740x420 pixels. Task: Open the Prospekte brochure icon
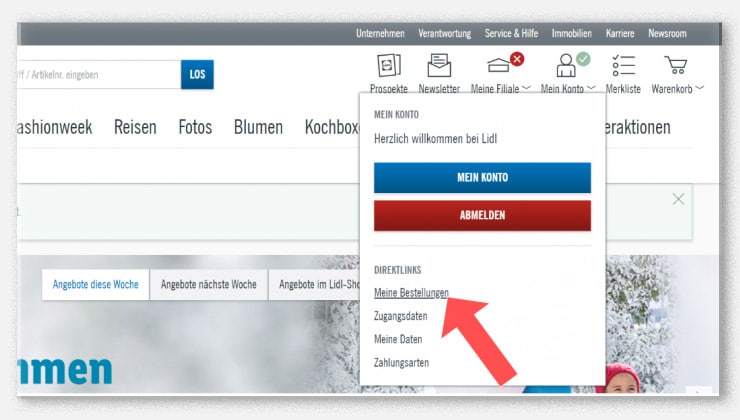point(388,67)
